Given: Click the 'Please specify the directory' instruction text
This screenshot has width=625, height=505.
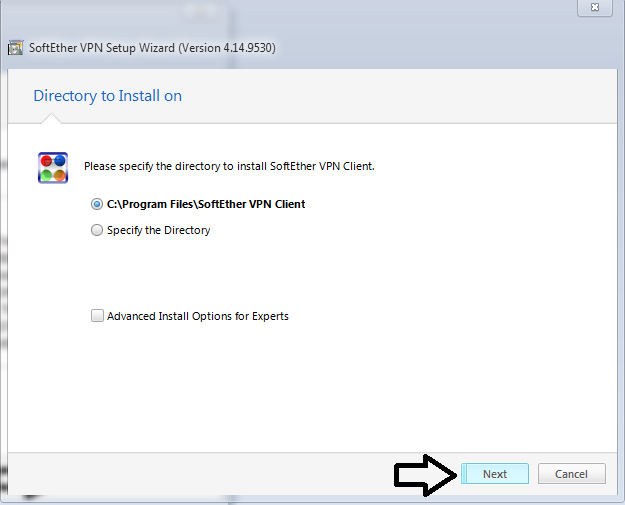Looking at the screenshot, I should tap(229, 166).
